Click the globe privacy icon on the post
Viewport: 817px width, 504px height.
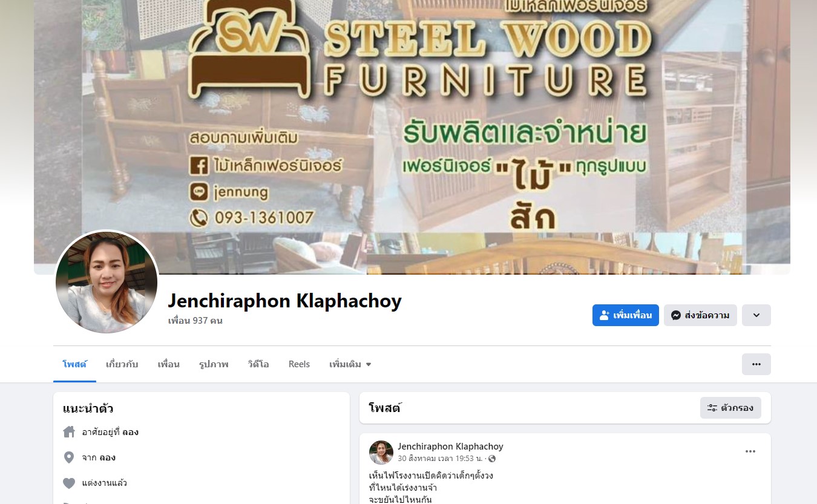(492, 459)
